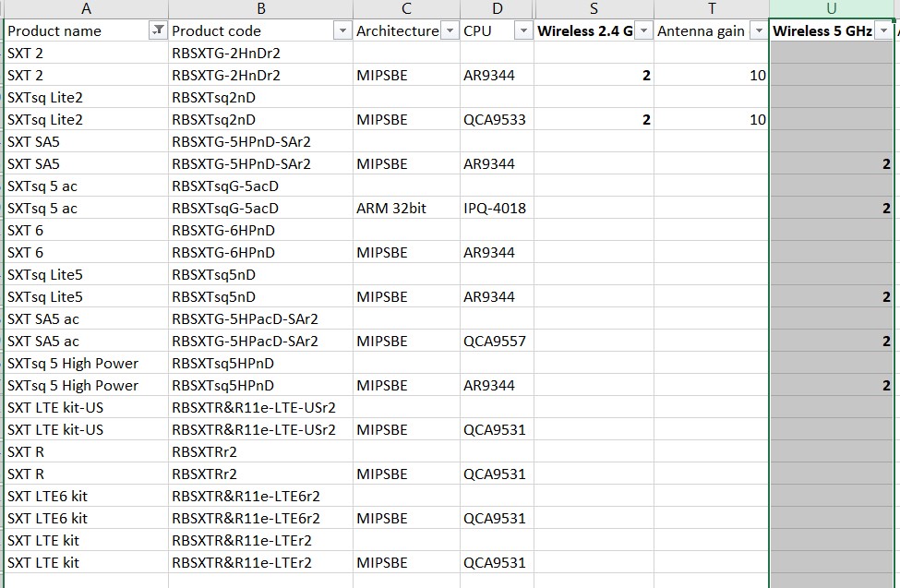Select first RBSXTG-2HnDr2 product code cell
The height and width of the screenshot is (588, 900).
click(x=260, y=54)
